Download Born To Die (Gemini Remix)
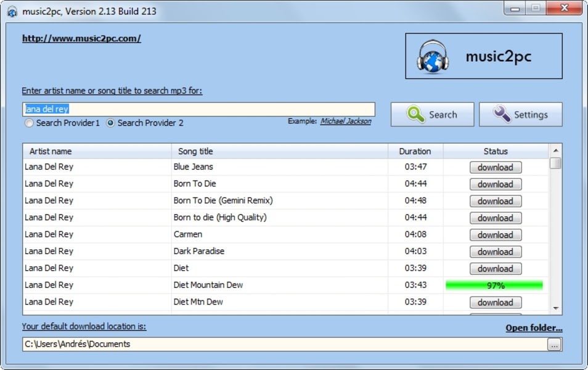 click(x=496, y=201)
